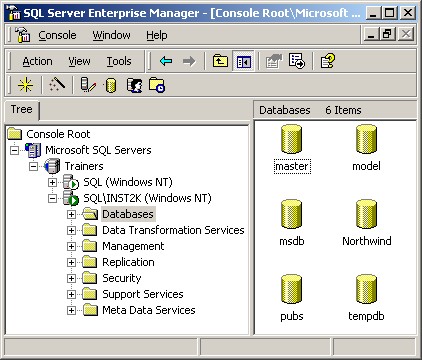Select the Northwind database icon
The height and width of the screenshot is (360, 422).
pos(366,214)
